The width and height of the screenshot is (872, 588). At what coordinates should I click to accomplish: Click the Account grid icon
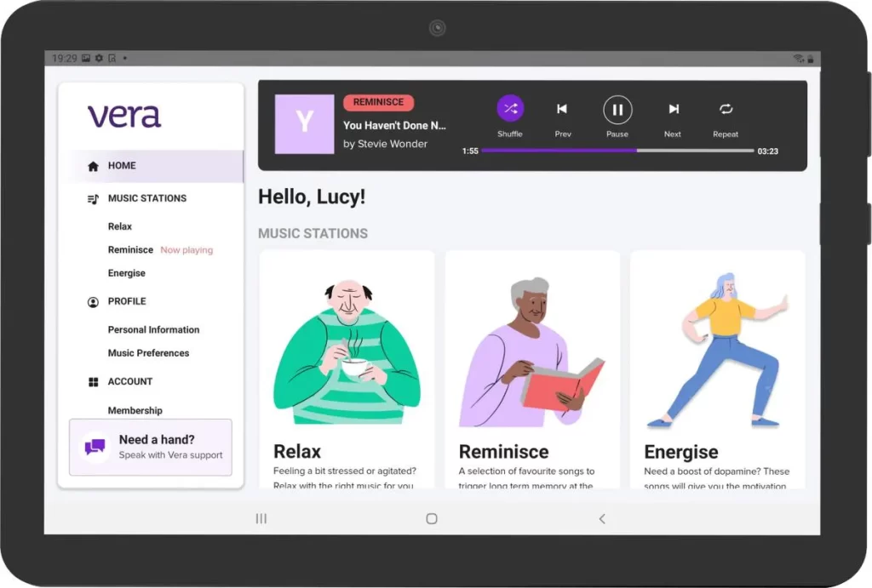click(93, 382)
